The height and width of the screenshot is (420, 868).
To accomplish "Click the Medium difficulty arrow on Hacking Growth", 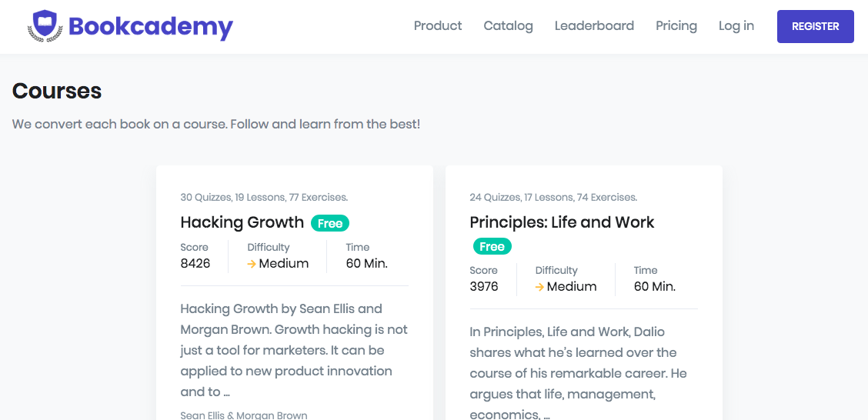I will (252, 264).
